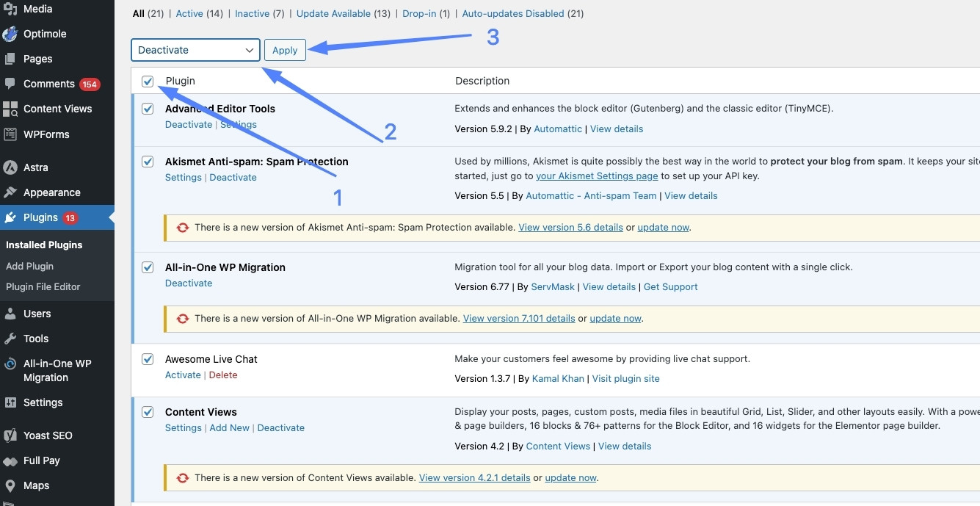980x506 pixels.
Task: Open Add Plugin submenu item
Action: point(29,266)
